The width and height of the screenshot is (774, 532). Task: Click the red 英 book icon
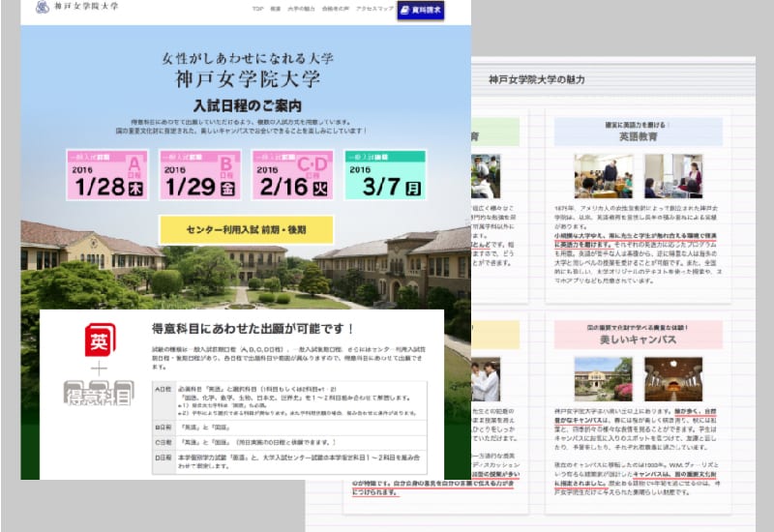pos(101,340)
